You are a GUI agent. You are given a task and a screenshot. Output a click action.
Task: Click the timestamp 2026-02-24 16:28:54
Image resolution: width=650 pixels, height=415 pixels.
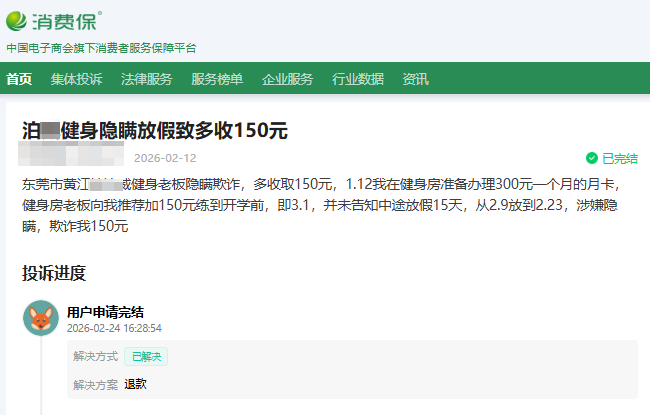(x=114, y=328)
